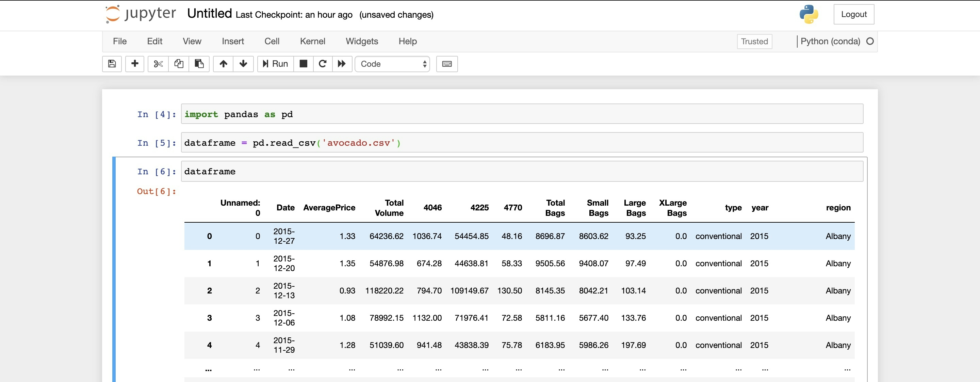The width and height of the screenshot is (980, 382).
Task: Restart the kernel using circular arrow icon
Action: 323,64
